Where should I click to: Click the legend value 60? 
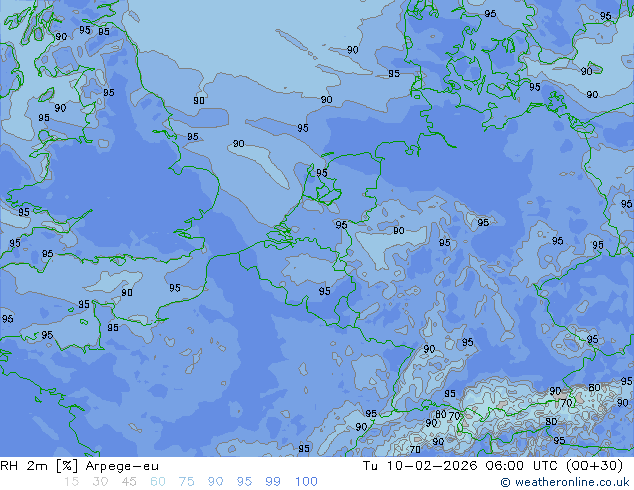[x=158, y=482]
